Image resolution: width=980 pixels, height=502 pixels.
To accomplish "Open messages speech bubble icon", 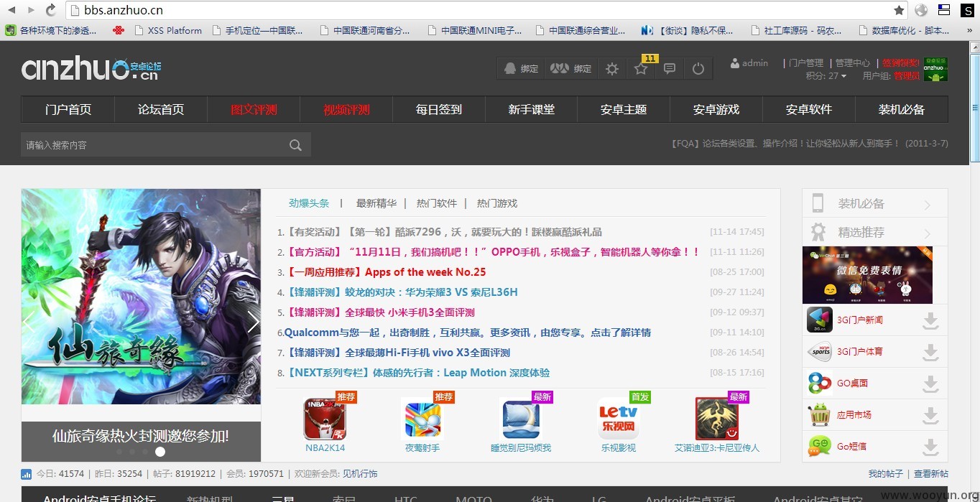I will [x=670, y=69].
